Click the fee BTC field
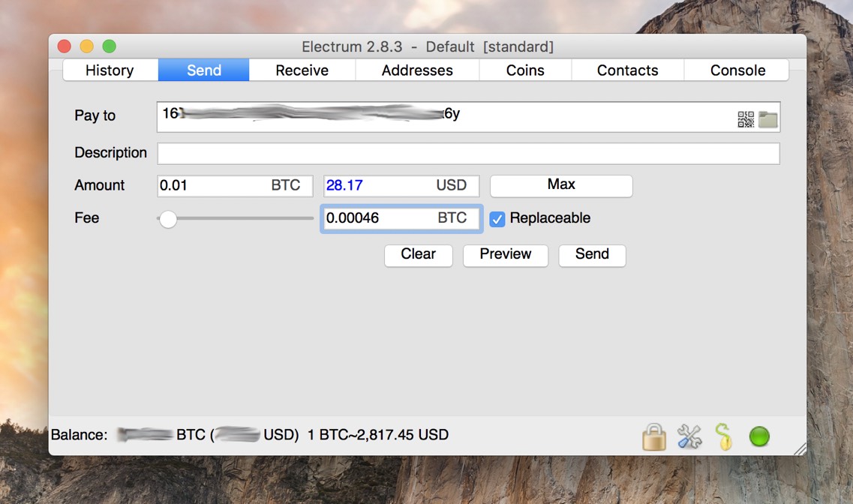 coord(401,218)
